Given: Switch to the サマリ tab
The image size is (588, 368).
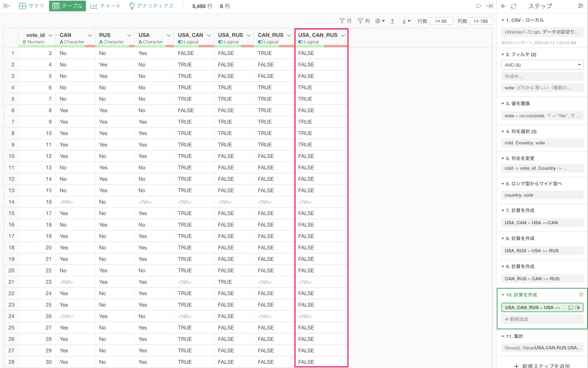Looking at the screenshot, I should (x=31, y=6).
